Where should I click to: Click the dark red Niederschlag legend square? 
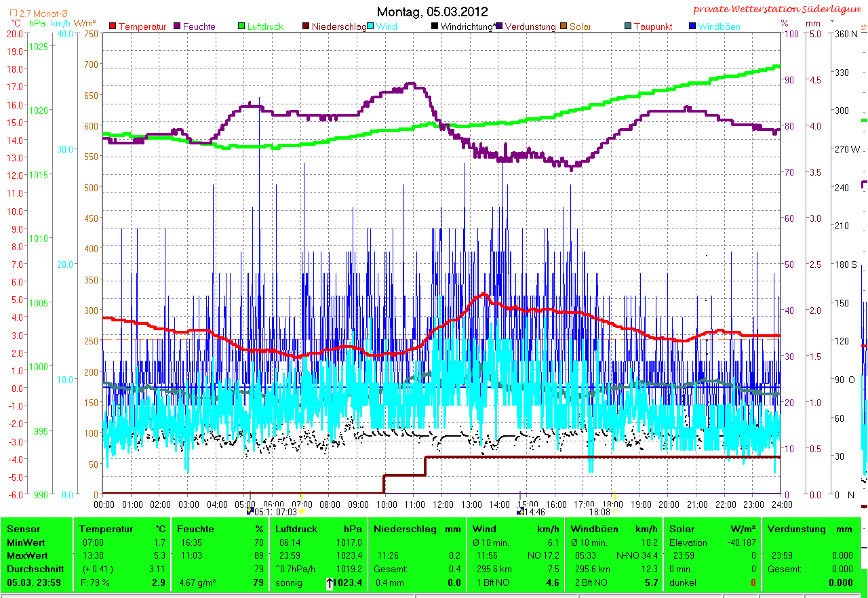[306, 26]
